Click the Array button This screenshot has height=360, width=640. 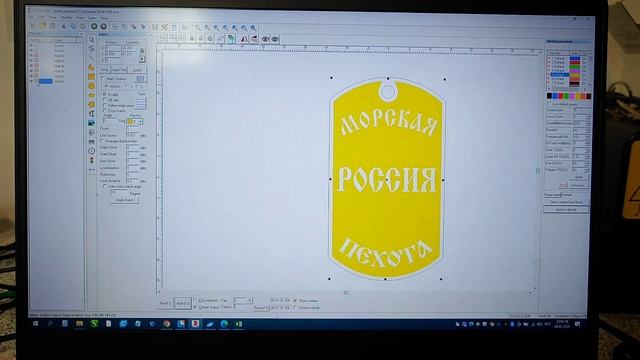tap(105, 70)
